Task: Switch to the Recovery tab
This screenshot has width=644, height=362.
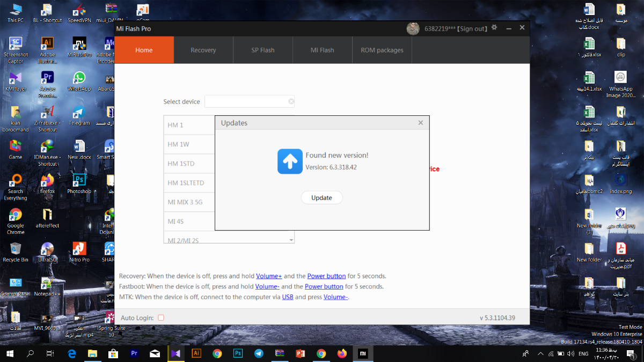Action: point(203,50)
